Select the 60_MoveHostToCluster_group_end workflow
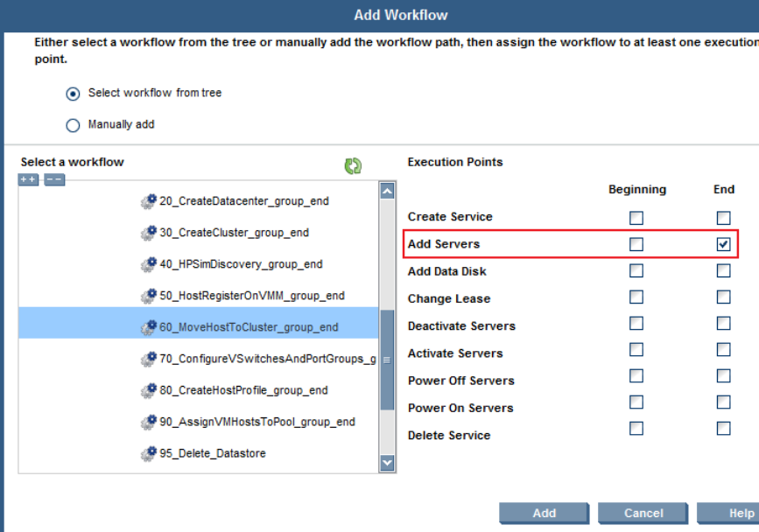 249,327
